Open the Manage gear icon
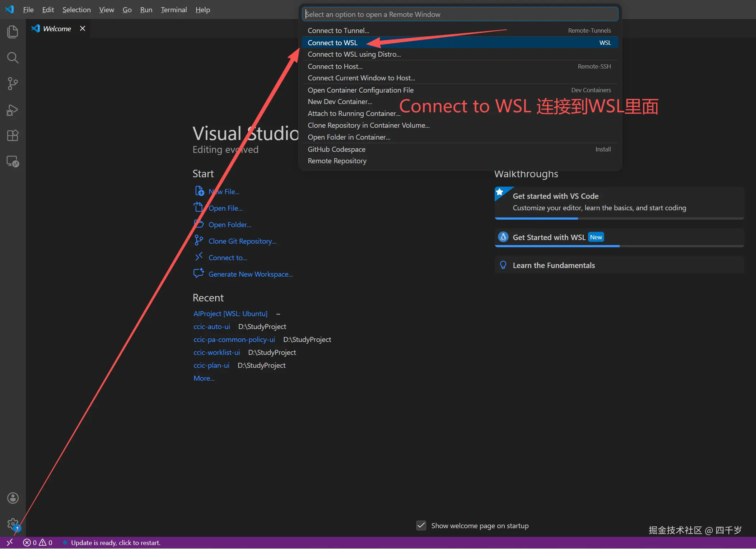756x549 pixels. 13,524
